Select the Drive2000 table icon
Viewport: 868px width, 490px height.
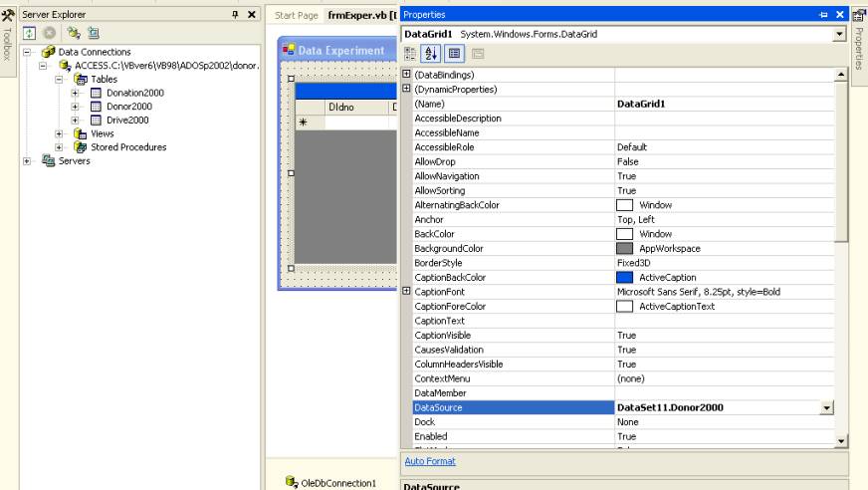(x=96, y=120)
